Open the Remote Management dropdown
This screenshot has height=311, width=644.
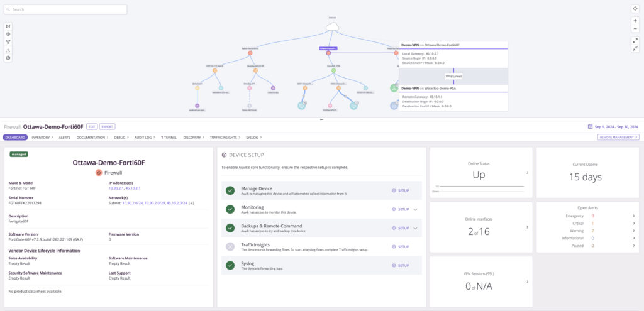click(x=618, y=136)
